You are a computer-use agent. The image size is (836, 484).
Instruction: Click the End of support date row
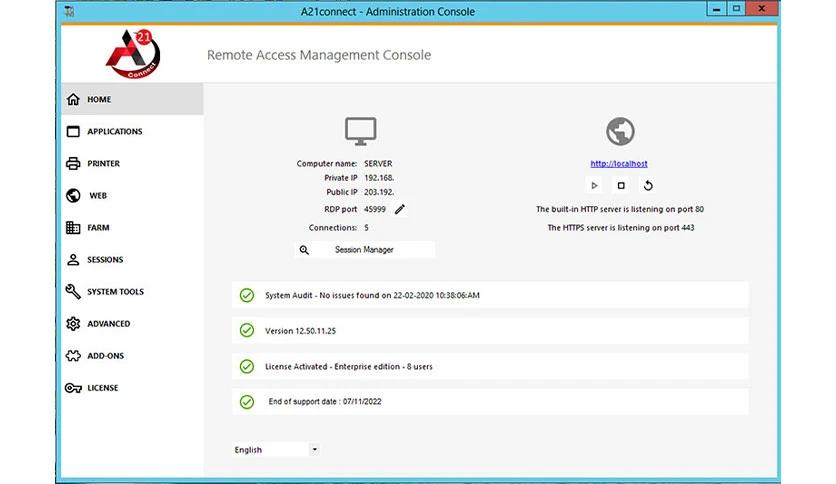click(x=490, y=401)
